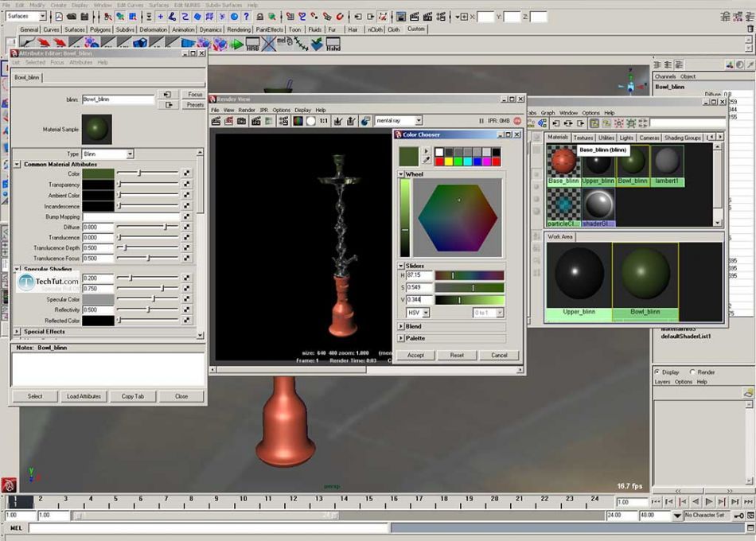
Task: Expand the Palette section in Color Chooser
Action: tap(400, 338)
